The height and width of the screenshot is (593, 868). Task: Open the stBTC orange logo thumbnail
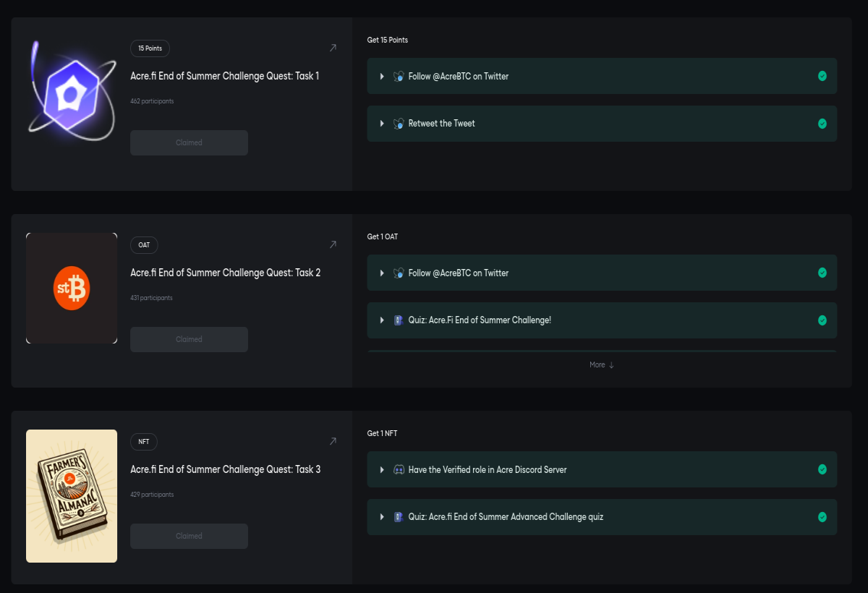tap(72, 288)
